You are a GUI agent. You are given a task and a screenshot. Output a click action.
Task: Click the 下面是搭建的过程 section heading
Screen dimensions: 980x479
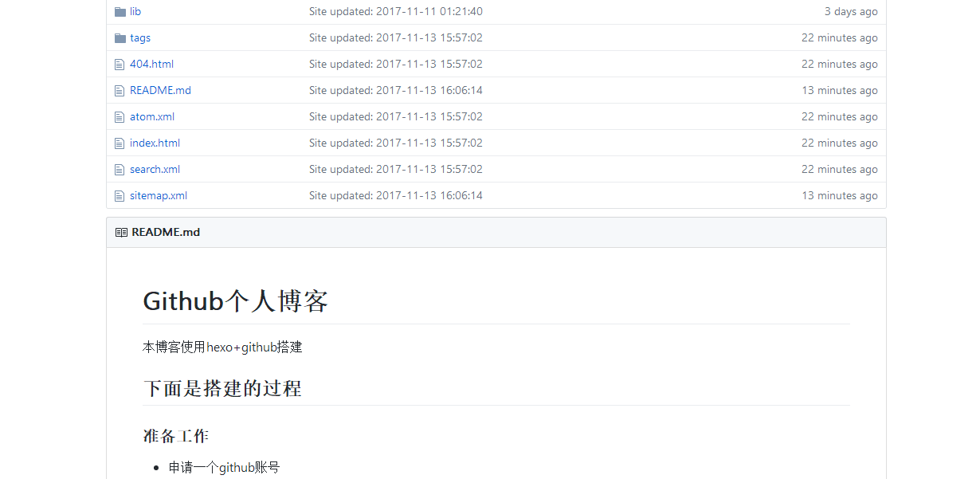pyautogui.click(x=222, y=389)
